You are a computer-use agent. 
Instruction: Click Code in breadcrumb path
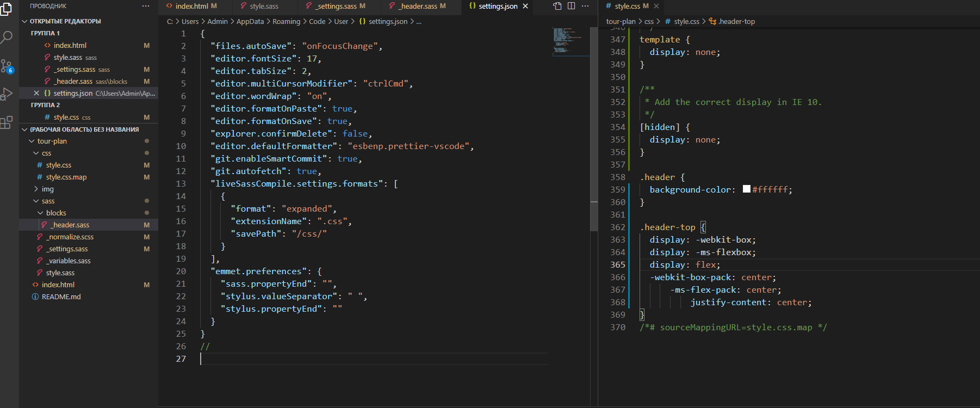coord(317,21)
